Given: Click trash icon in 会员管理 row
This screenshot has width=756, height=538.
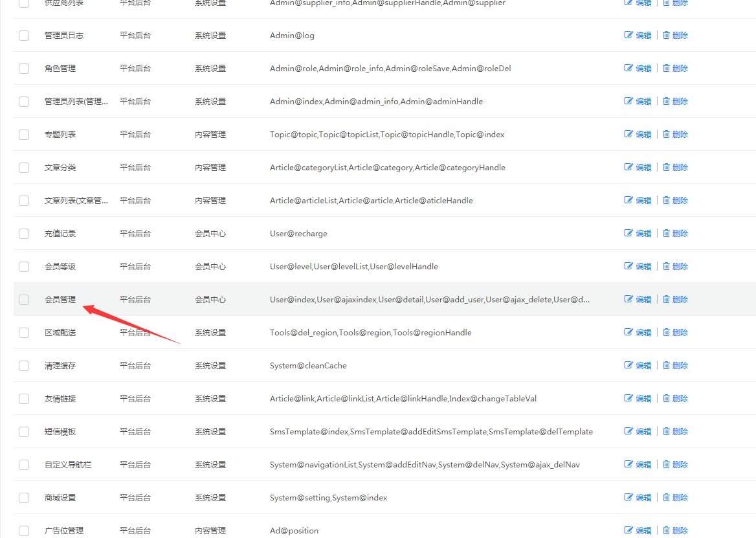Looking at the screenshot, I should tap(666, 299).
